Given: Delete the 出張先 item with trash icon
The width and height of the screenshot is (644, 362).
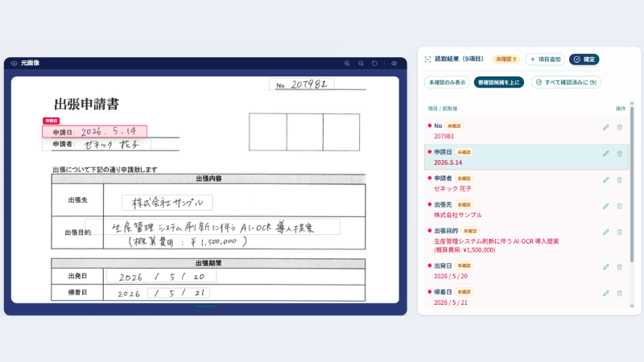Looking at the screenshot, I should point(619,207).
